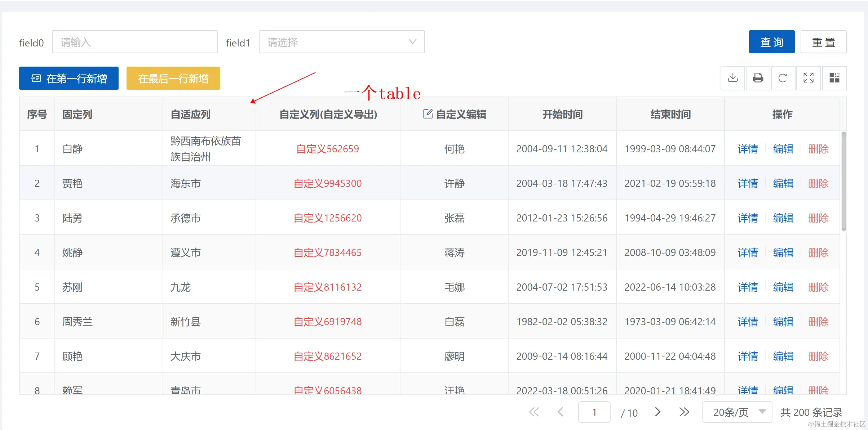
Task: Go to next page with right arrow
Action: 657,412
